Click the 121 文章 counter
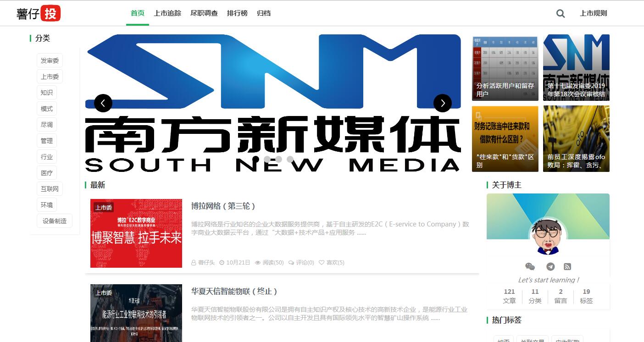This screenshot has width=644, height=342. (509, 296)
